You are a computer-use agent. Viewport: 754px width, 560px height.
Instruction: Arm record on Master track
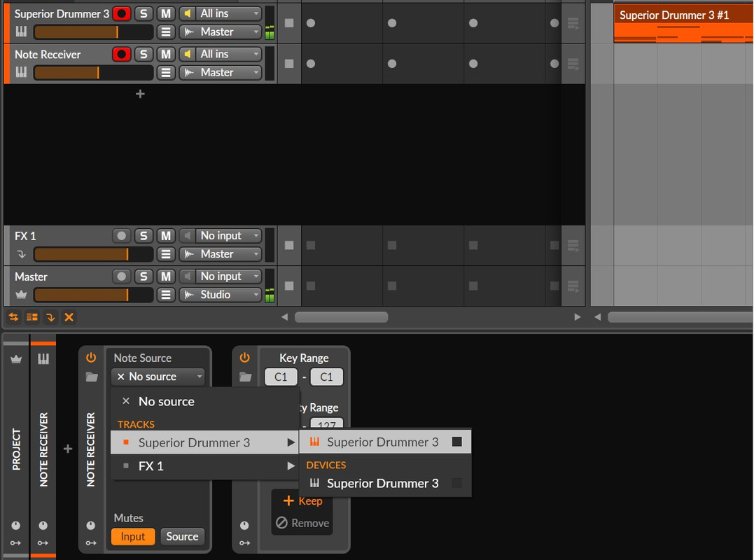click(x=121, y=276)
